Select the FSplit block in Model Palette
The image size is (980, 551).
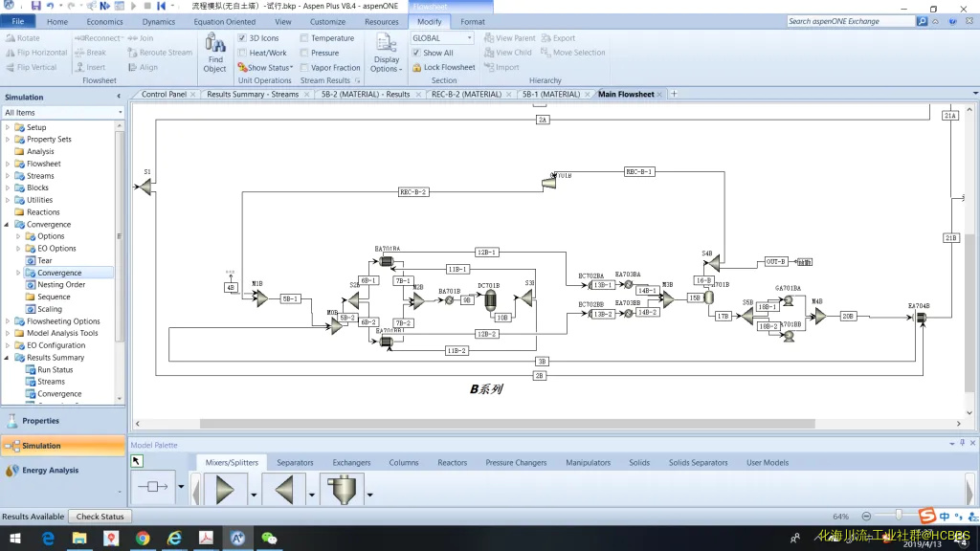pos(284,489)
